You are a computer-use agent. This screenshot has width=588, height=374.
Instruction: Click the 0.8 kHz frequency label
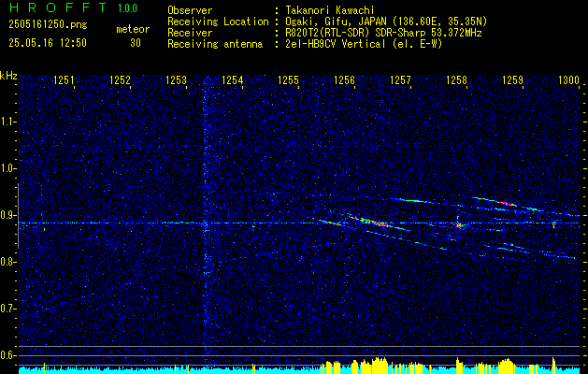[7, 262]
